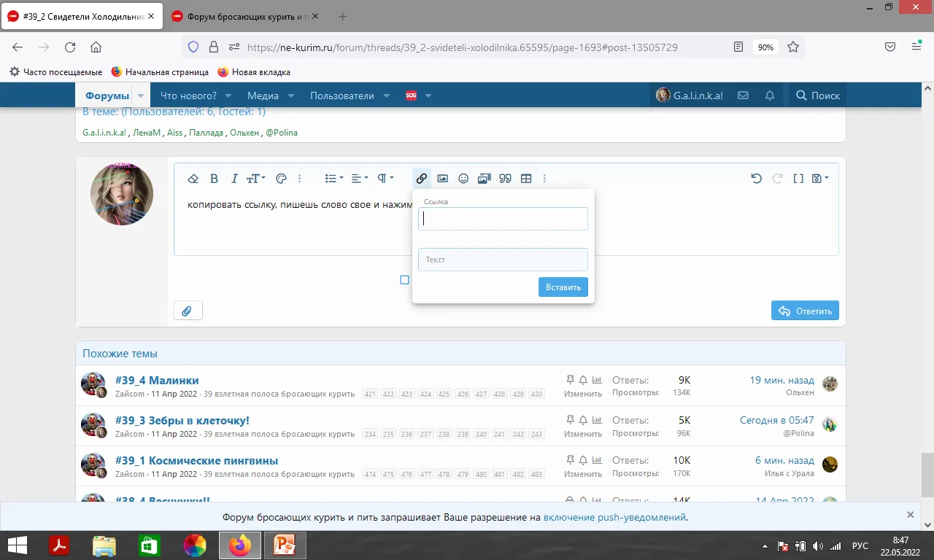Expand the Пользователи menu arrow
Image resolution: width=934 pixels, height=560 pixels.
click(x=387, y=96)
